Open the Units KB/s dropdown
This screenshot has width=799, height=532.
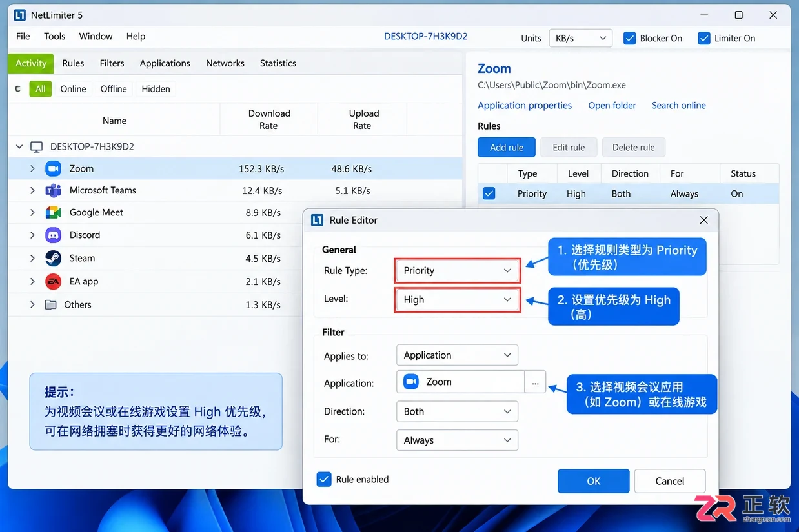tap(580, 38)
